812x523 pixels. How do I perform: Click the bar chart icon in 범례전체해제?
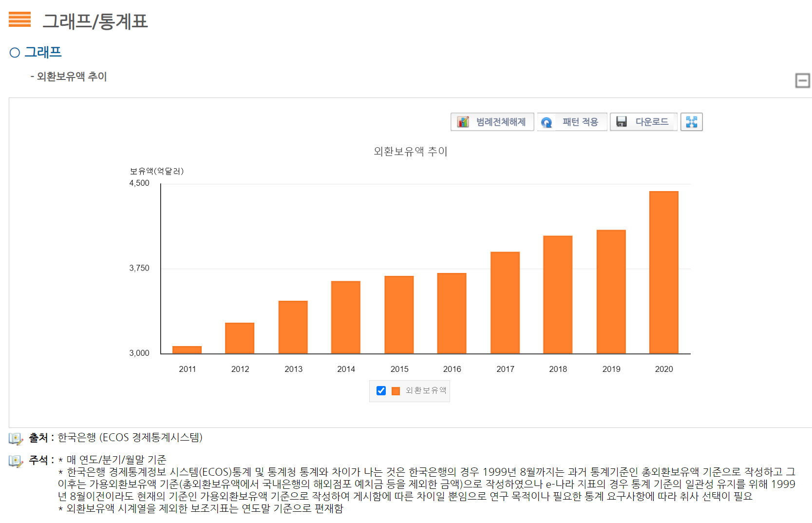coord(463,122)
